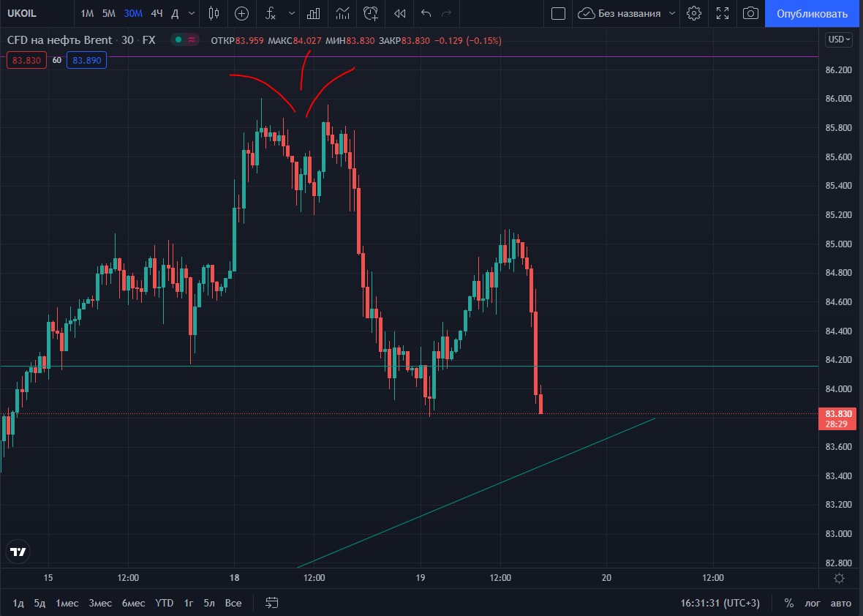Expand the timeframe interval dropdown arrow
The image size is (863, 616).
pyautogui.click(x=192, y=13)
